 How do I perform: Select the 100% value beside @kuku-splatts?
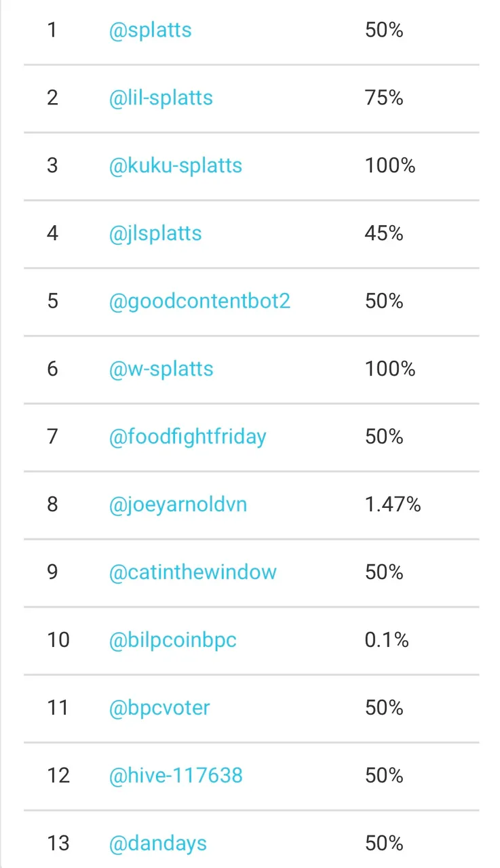tap(390, 165)
